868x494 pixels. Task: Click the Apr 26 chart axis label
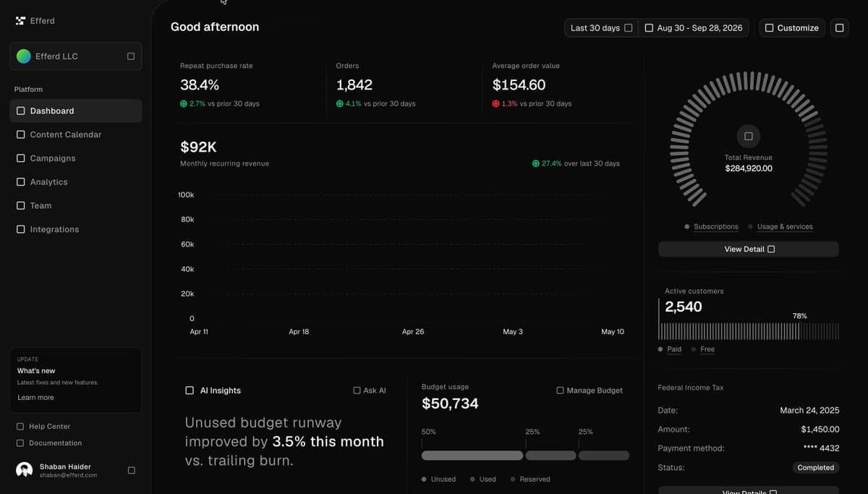(x=413, y=331)
